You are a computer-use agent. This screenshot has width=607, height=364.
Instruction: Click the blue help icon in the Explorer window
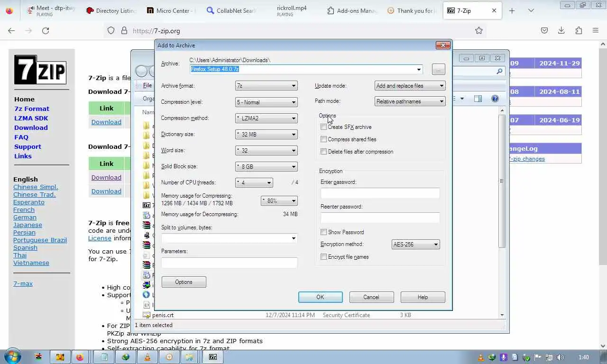tap(495, 99)
